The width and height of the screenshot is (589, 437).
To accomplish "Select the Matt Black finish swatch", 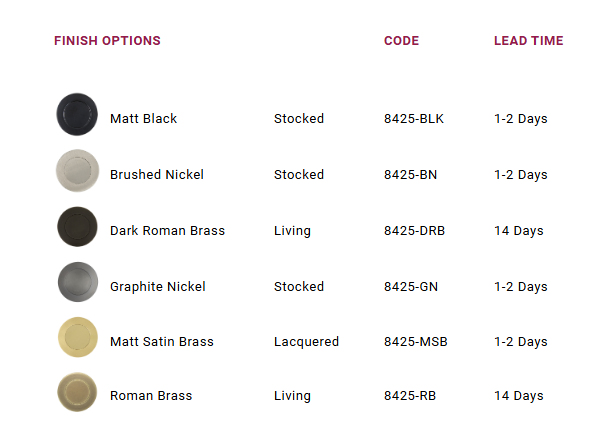I will tap(77, 114).
